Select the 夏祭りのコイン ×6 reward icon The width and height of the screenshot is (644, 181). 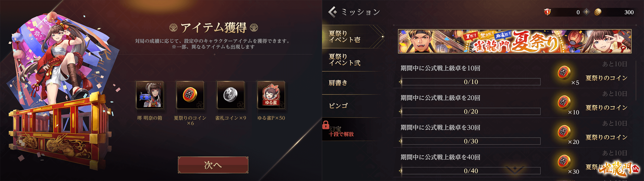190,95
